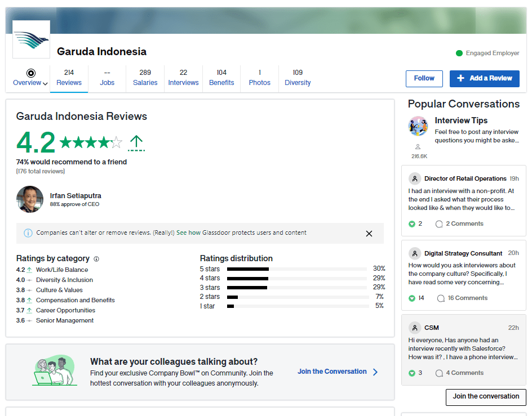Viewport: 532px width, 416px height.
Task: Click the overall rating trend arrow icon
Action: tap(136, 143)
